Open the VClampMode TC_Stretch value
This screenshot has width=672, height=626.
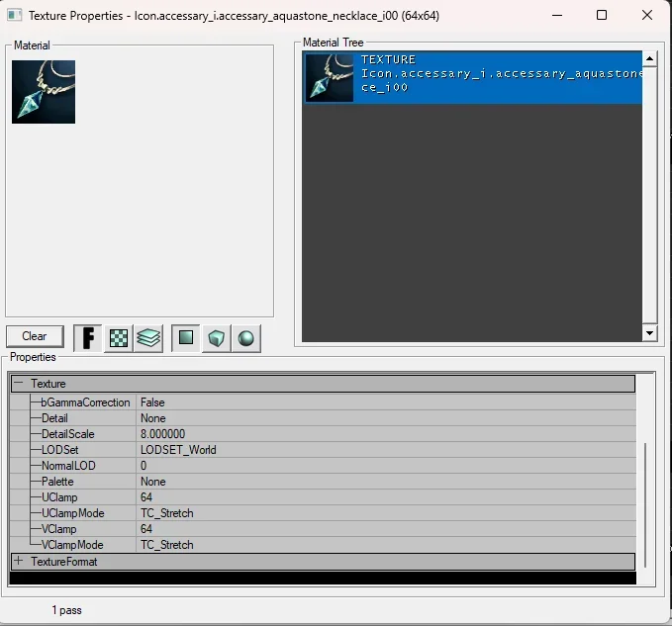click(386, 545)
